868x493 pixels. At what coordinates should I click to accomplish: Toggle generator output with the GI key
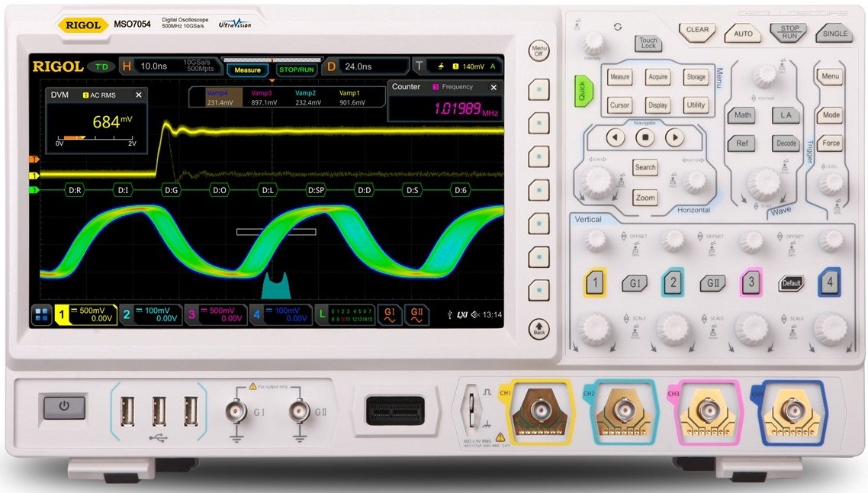pyautogui.click(x=635, y=284)
